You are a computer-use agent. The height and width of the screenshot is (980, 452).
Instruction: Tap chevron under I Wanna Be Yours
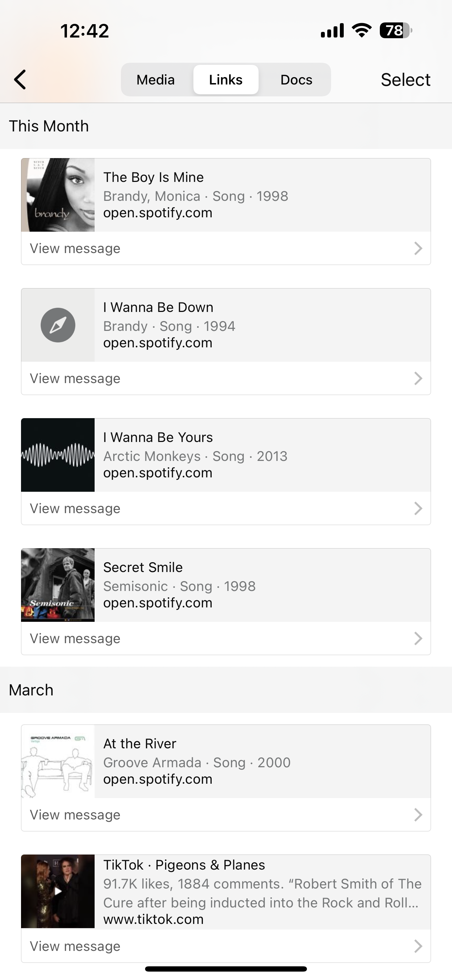tap(418, 509)
